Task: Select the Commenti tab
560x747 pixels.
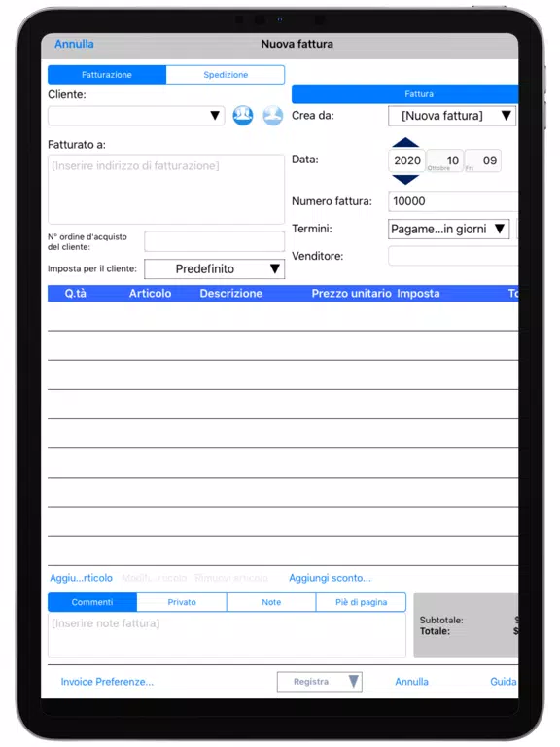Action: [x=92, y=602]
